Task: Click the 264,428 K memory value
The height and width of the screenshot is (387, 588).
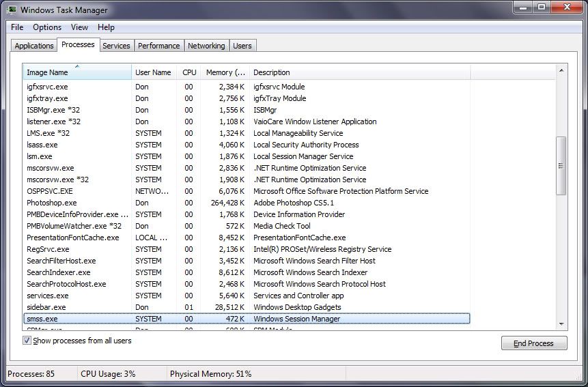Action: 227,203
